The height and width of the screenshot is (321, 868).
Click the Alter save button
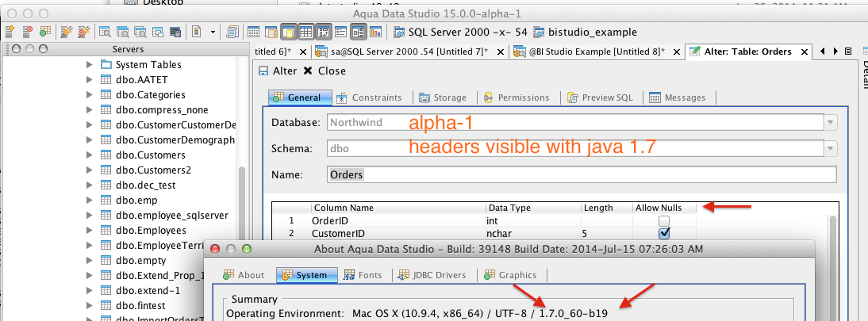(278, 71)
